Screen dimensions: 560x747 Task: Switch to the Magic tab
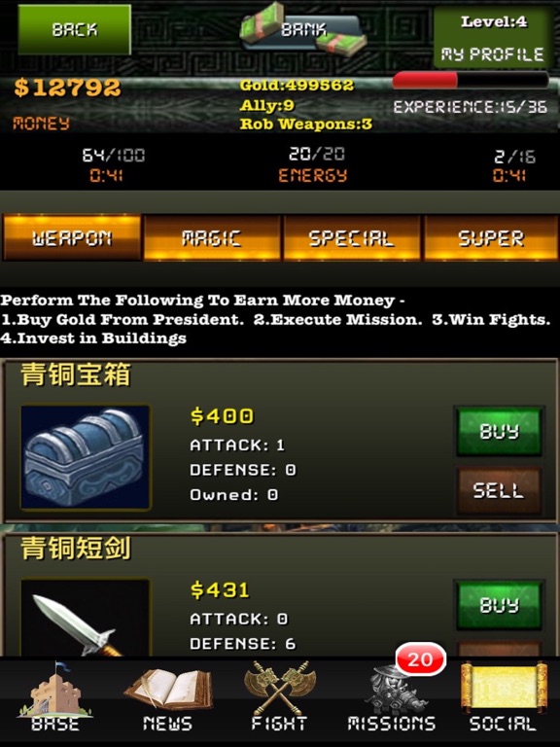211,237
